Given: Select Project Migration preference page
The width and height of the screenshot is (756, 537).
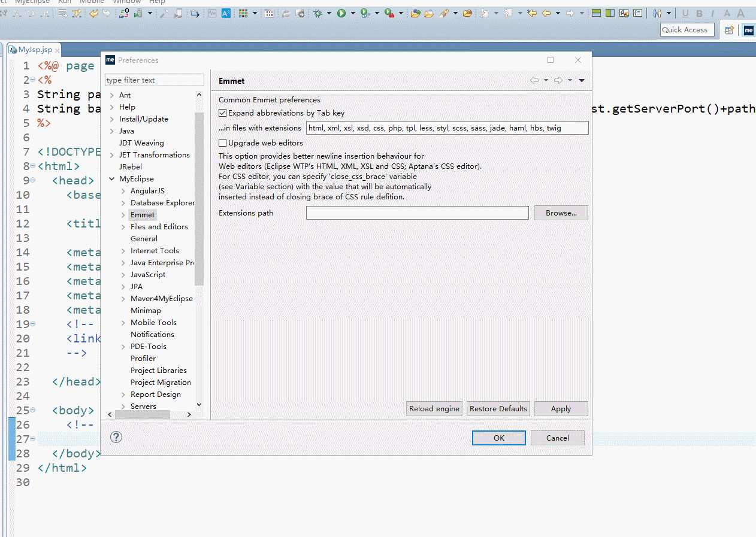Looking at the screenshot, I should coord(161,383).
